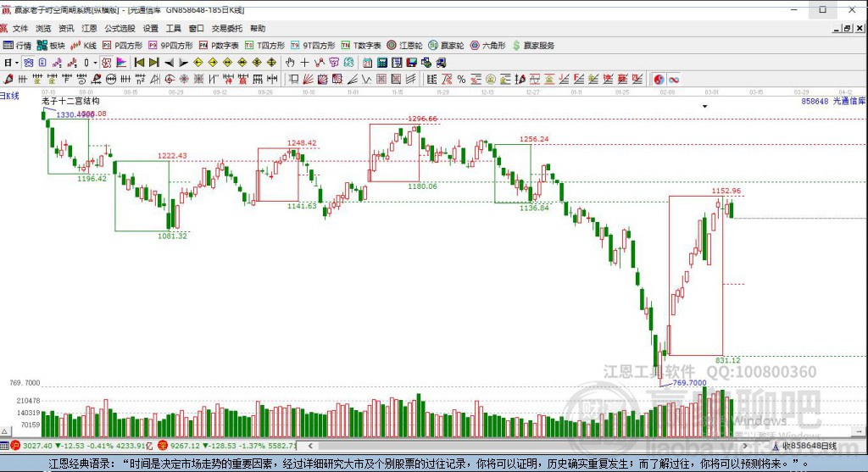Toggle the pressed red pattern icon before flag

click(106, 63)
